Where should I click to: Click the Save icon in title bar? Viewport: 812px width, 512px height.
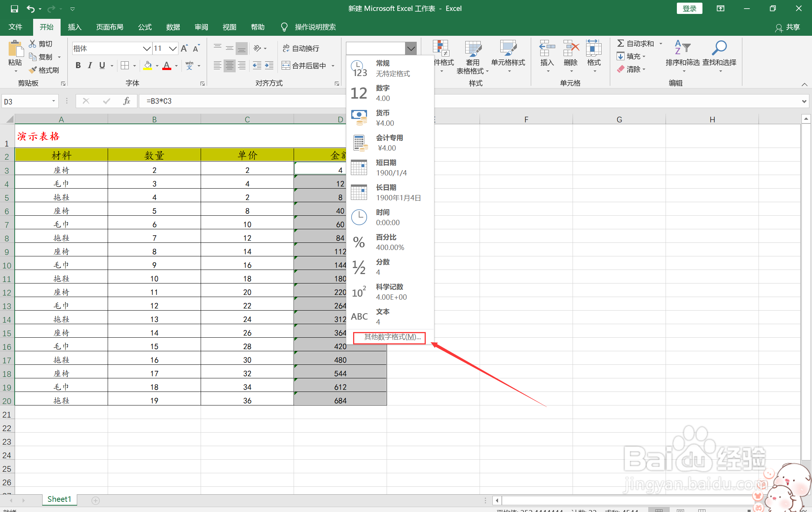pos(14,8)
